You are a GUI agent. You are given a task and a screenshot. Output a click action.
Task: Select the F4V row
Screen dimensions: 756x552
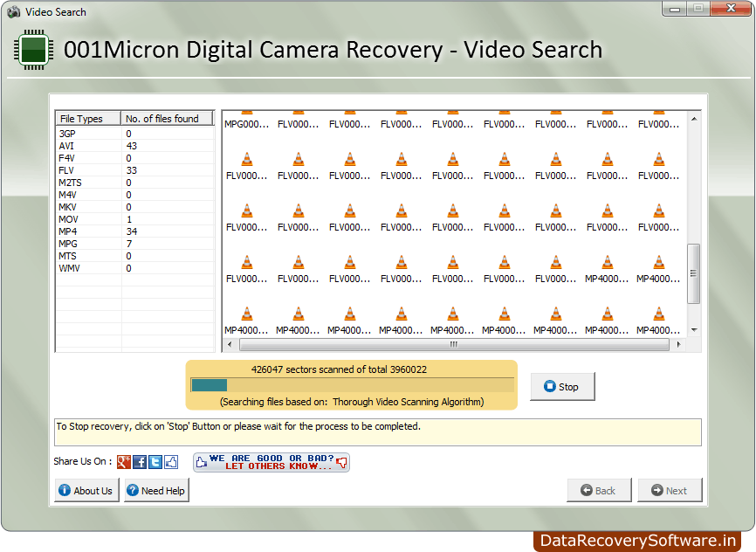pyautogui.click(x=135, y=158)
